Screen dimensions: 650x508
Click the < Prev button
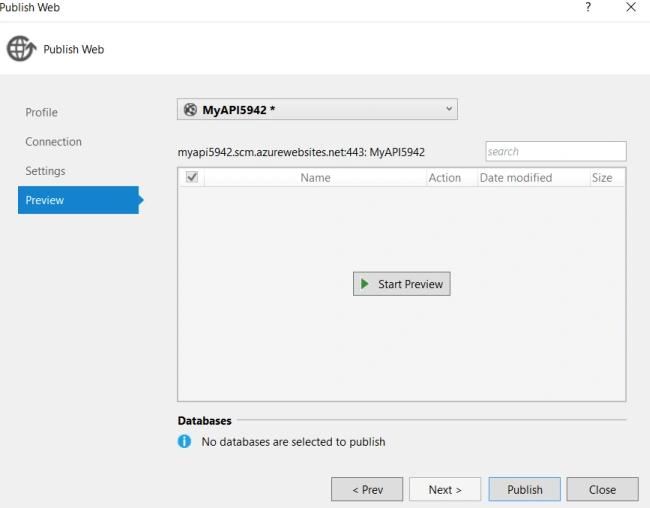click(367, 489)
